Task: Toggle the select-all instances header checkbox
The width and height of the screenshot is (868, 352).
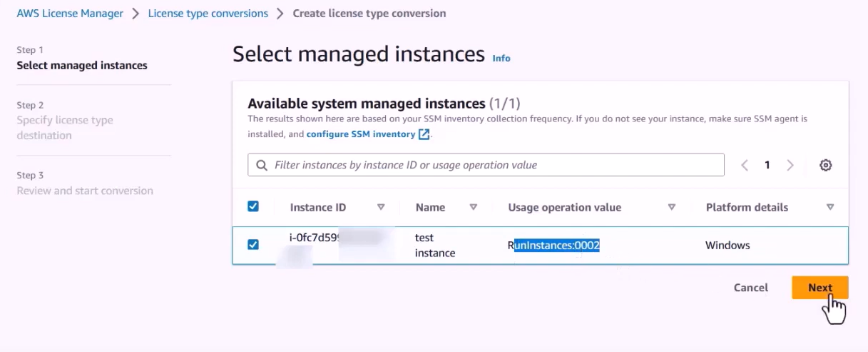Action: (x=253, y=206)
